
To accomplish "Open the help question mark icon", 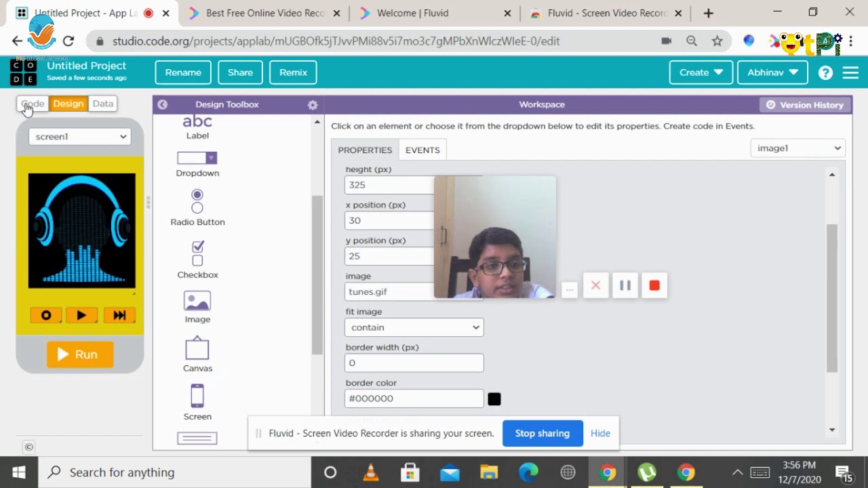I will (x=825, y=73).
